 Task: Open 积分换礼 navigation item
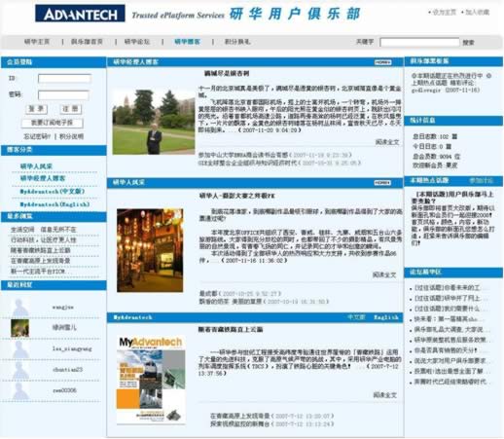tap(237, 42)
